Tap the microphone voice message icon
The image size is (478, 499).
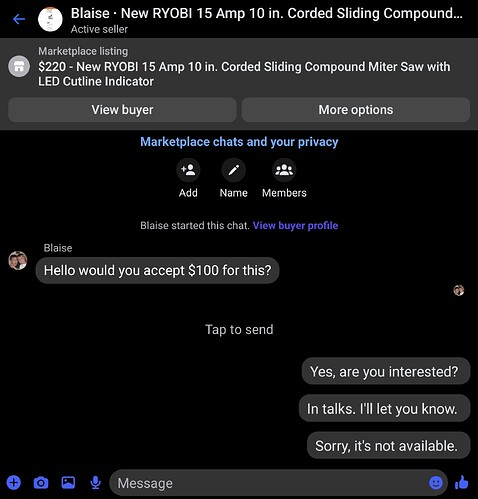96,483
